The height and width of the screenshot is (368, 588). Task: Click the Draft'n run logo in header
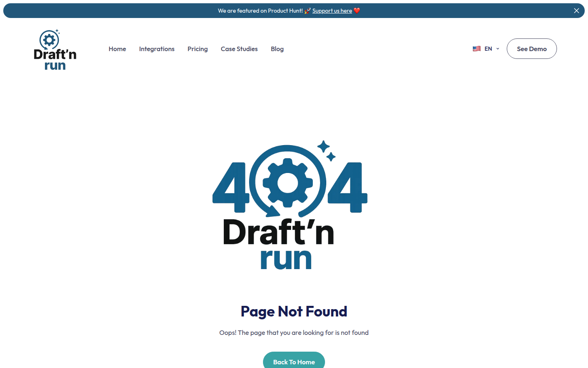[x=55, y=50]
